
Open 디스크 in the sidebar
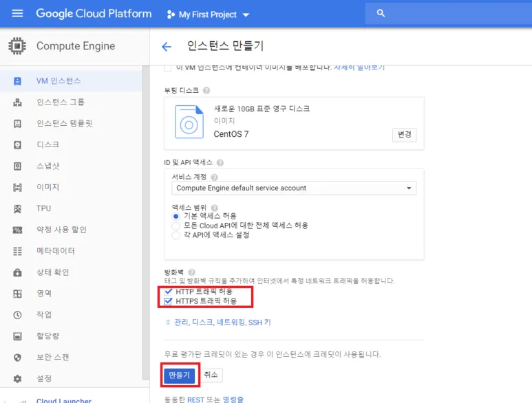click(x=71, y=144)
